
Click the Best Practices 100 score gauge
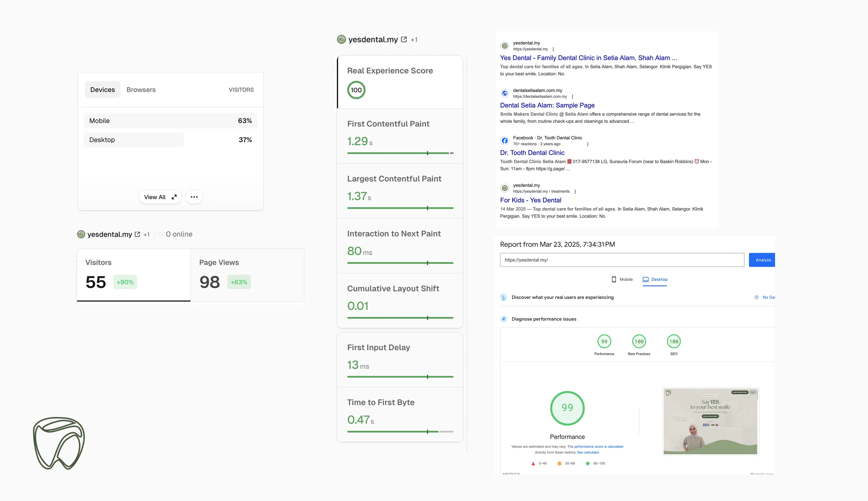[x=639, y=341]
